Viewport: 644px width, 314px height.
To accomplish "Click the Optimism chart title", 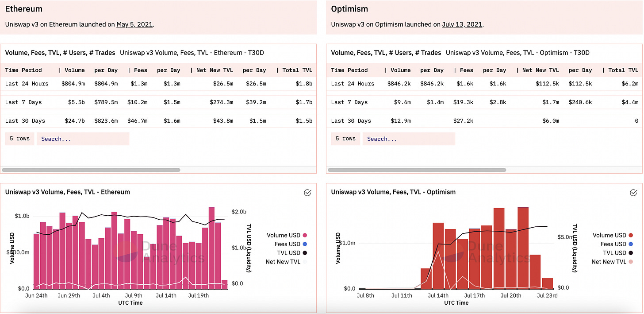I will click(393, 192).
